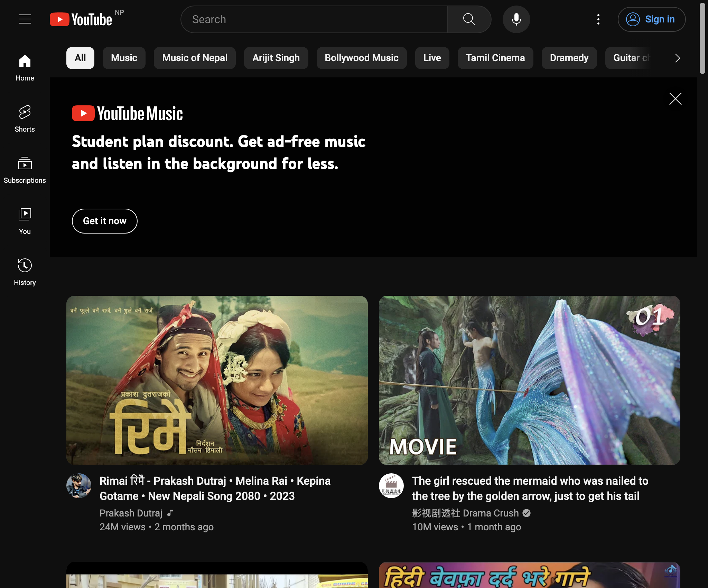Image resolution: width=708 pixels, height=588 pixels.
Task: Click the music note beside Prakash Dutraj
Action: pos(170,513)
